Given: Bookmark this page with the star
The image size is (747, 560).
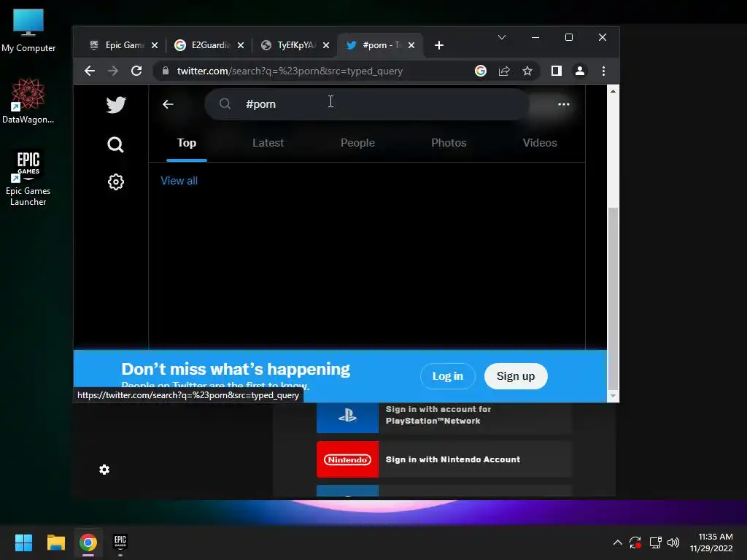Looking at the screenshot, I should pos(527,71).
